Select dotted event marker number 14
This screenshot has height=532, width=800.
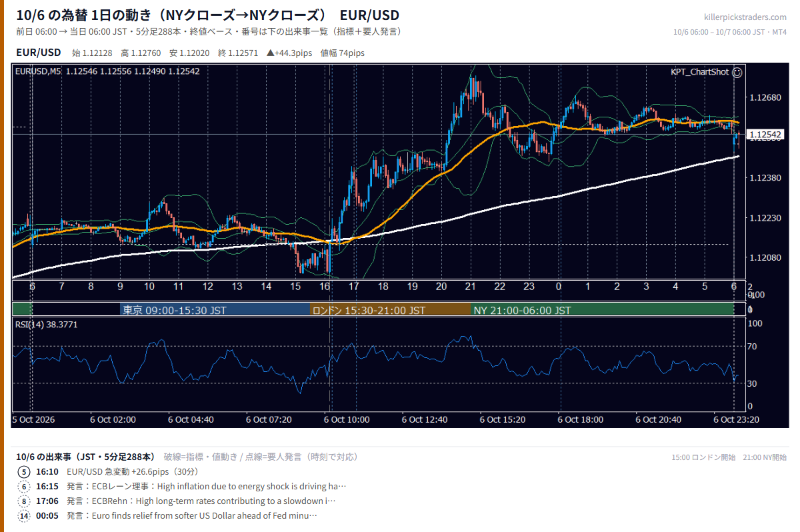click(24, 516)
